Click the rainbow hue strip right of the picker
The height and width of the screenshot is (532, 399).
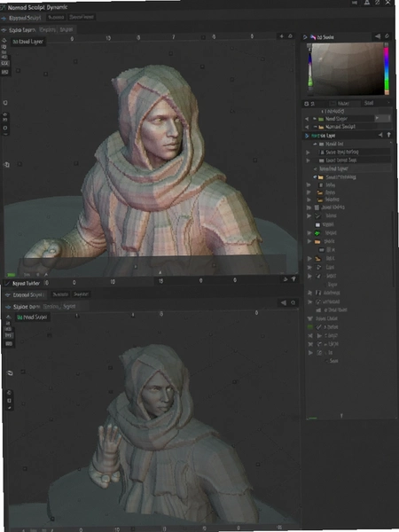point(387,66)
